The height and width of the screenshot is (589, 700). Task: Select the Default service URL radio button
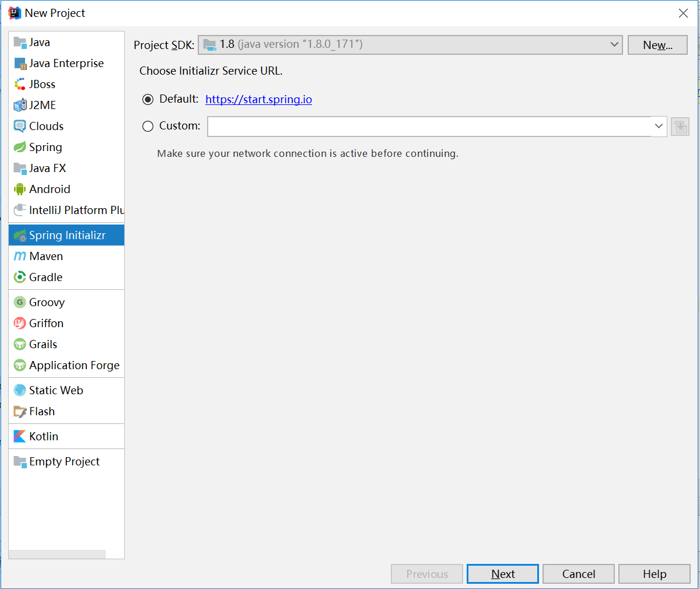click(148, 99)
